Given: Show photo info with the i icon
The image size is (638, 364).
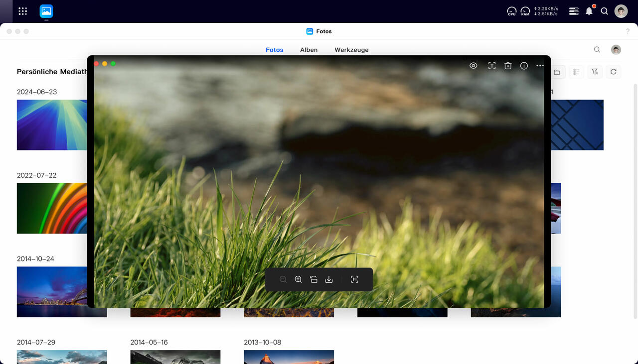Looking at the screenshot, I should click(x=524, y=66).
